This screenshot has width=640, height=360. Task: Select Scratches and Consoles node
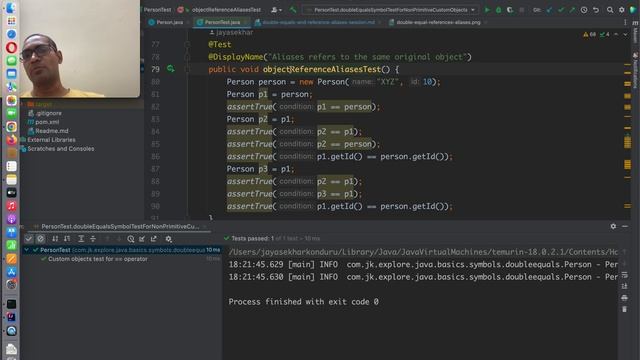point(60,149)
